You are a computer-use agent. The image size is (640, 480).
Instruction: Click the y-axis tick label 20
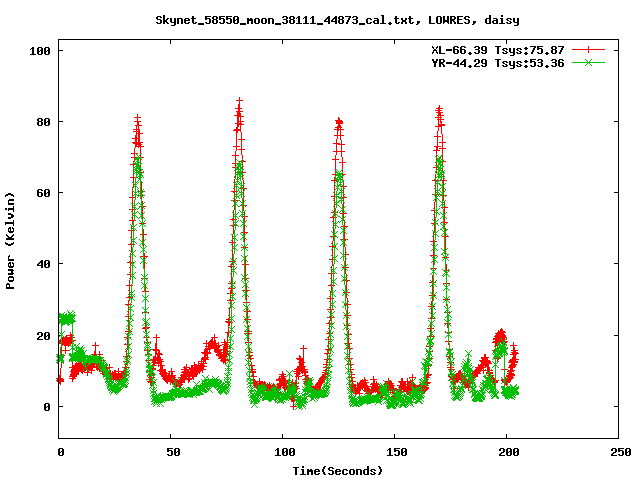pyautogui.click(x=43, y=336)
